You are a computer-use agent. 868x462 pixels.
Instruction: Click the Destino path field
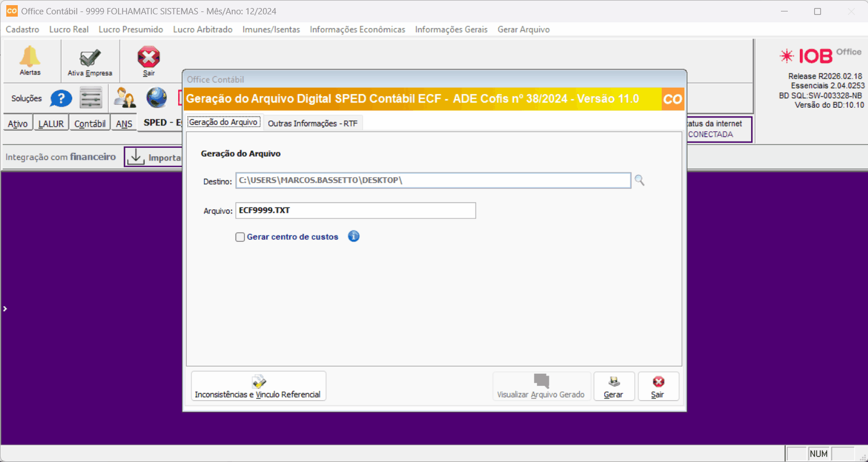pyautogui.click(x=433, y=181)
